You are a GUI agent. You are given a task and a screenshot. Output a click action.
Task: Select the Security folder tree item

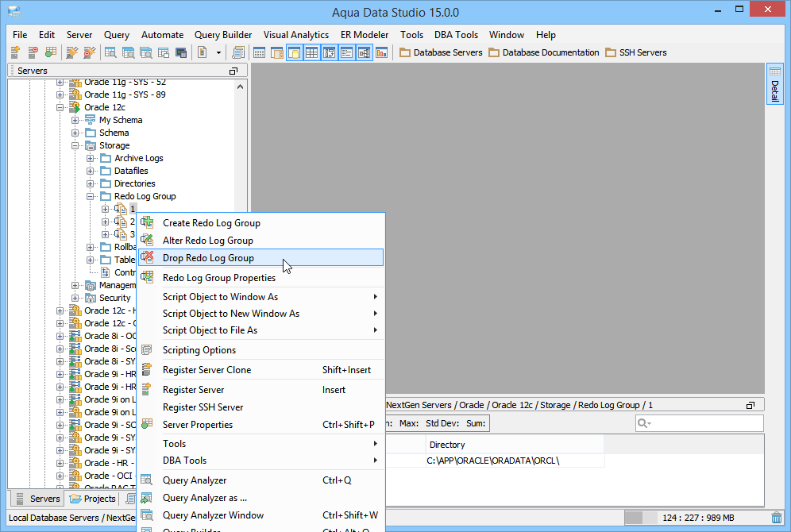click(x=114, y=298)
